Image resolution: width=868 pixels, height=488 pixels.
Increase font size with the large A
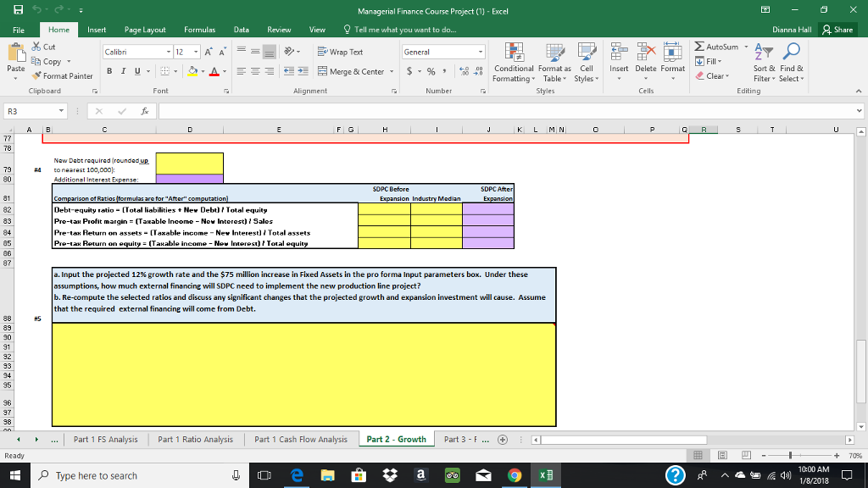209,52
